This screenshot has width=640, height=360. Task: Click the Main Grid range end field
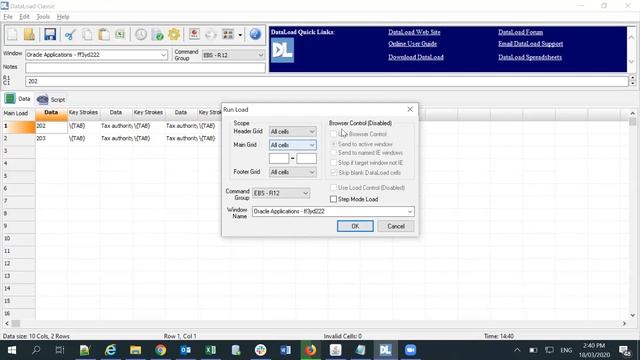click(306, 158)
